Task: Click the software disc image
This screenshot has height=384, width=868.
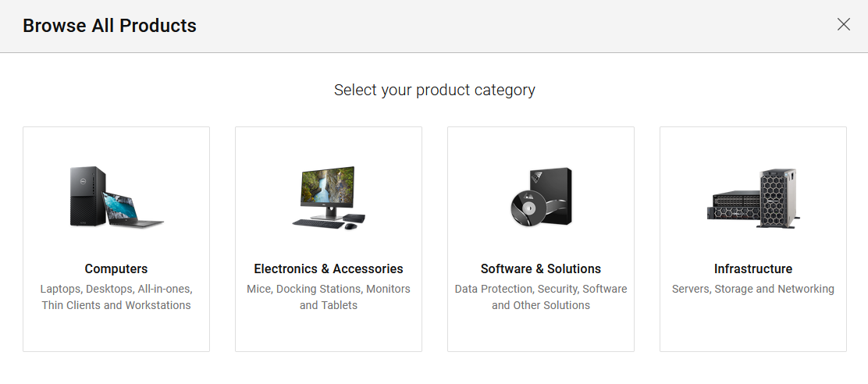Action: tap(525, 209)
